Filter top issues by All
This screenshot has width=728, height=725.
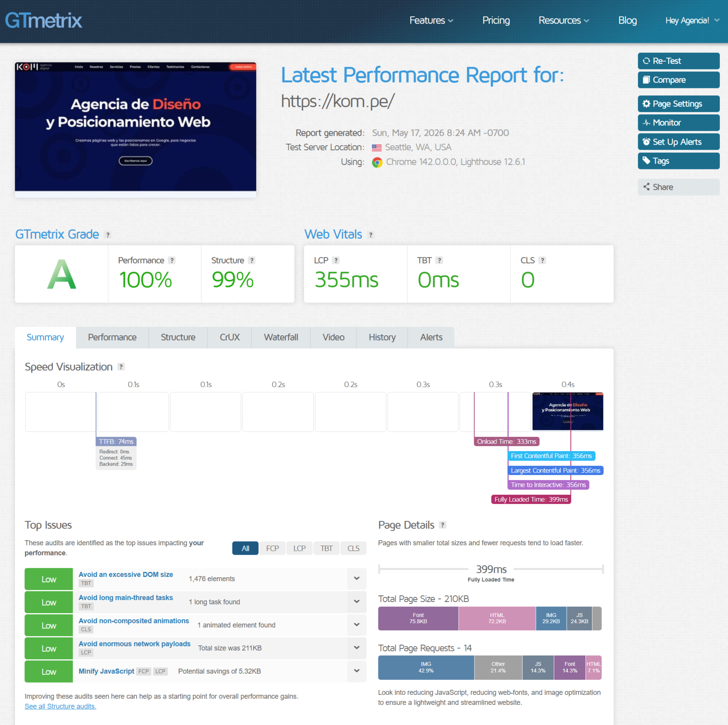point(245,548)
